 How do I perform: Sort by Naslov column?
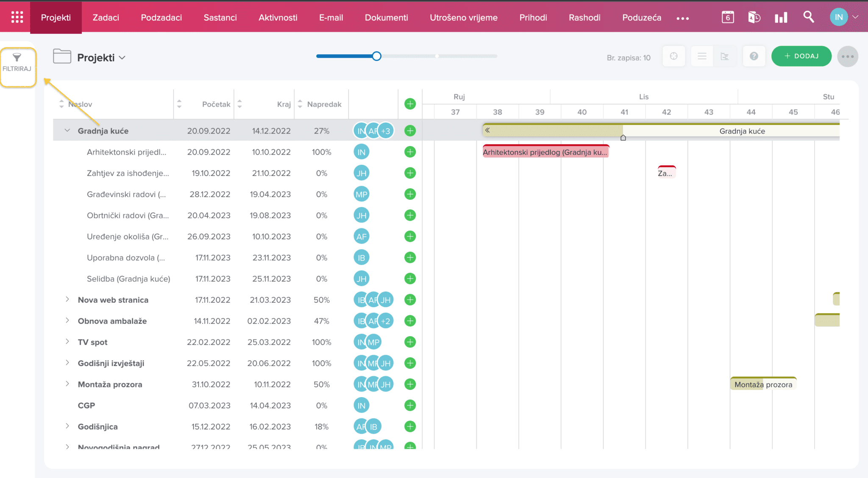[x=61, y=104]
